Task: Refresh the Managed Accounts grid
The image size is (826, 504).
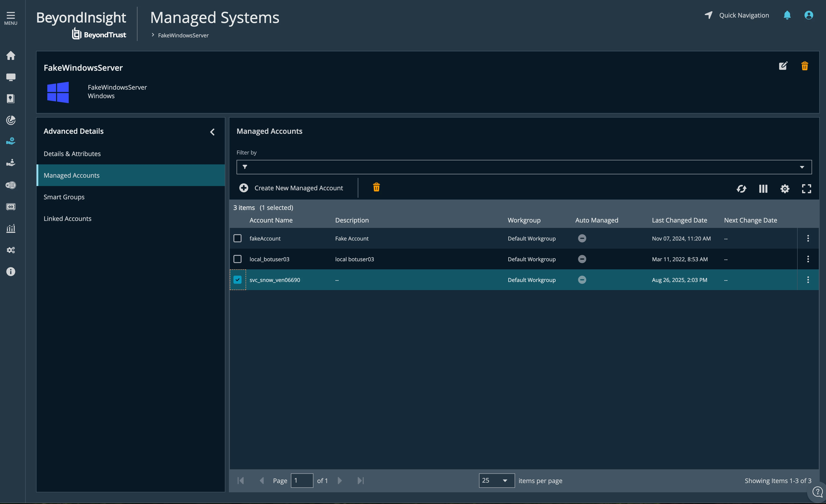Action: pos(741,189)
